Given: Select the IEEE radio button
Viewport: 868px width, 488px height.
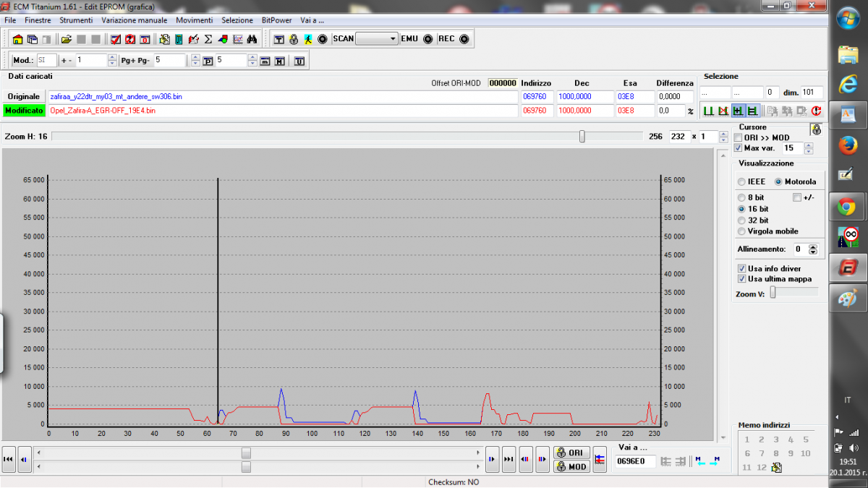Looking at the screenshot, I should [741, 181].
